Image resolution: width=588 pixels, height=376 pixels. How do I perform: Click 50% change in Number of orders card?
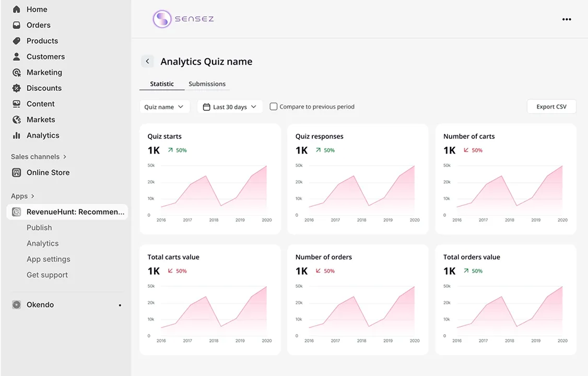[330, 271]
